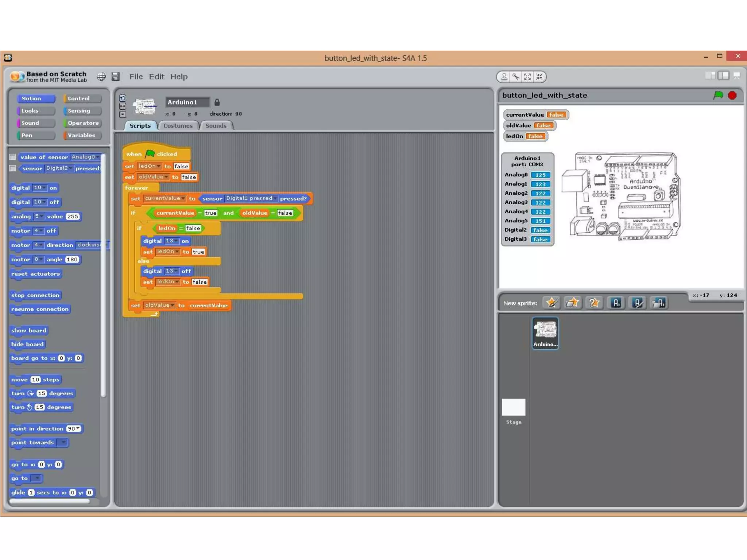The height and width of the screenshot is (560, 747).
Task: Select the scissors Delete tool
Action: [516, 77]
